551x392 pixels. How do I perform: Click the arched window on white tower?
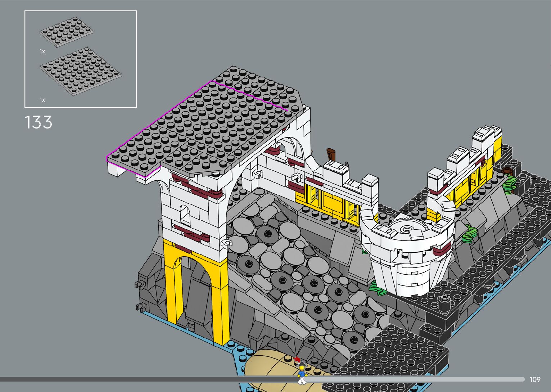[x=185, y=214]
